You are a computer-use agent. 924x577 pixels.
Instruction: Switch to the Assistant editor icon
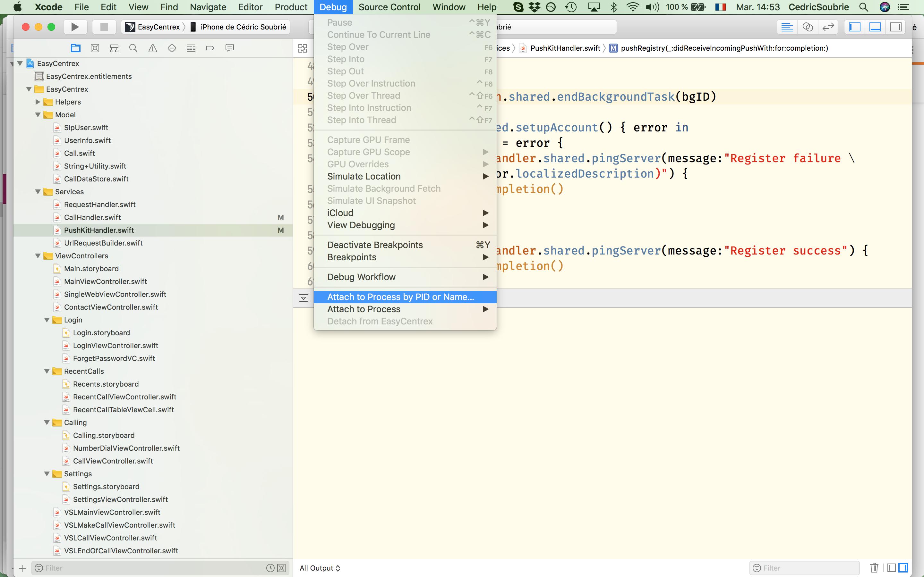pos(807,27)
